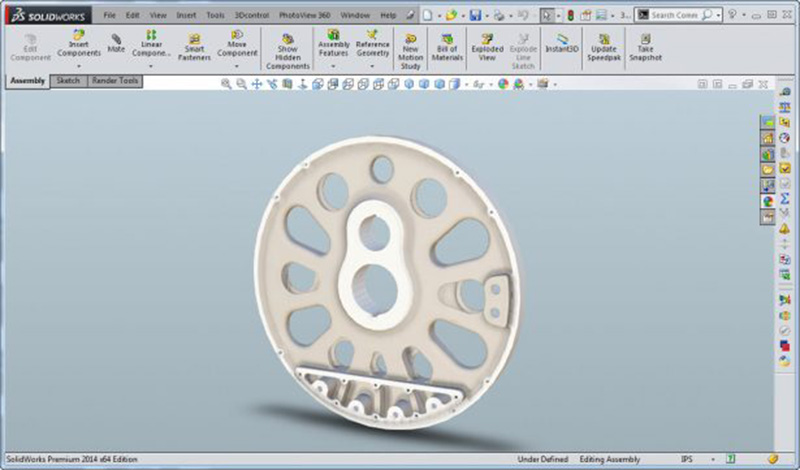Switch to the Sketch tab
This screenshot has width=800, height=470.
(x=68, y=81)
